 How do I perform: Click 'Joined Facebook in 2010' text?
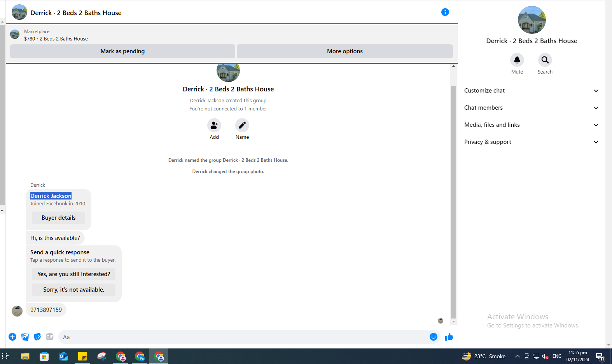(x=58, y=204)
